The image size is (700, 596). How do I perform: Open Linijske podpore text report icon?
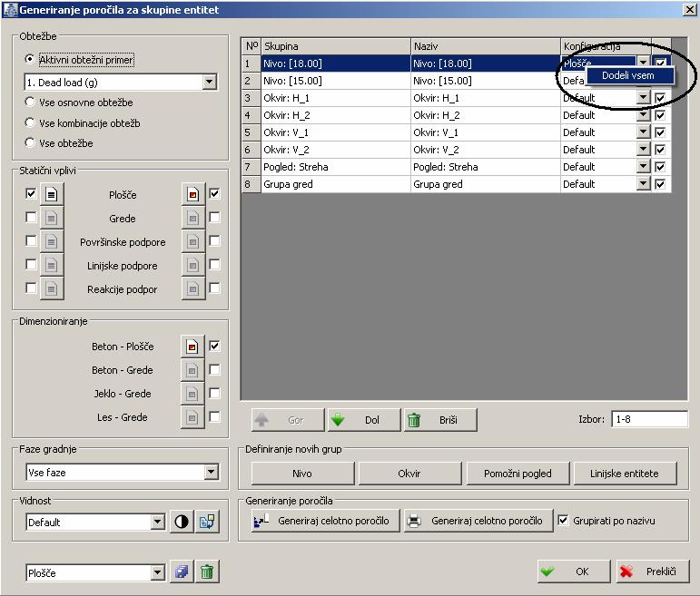pyautogui.click(x=52, y=266)
